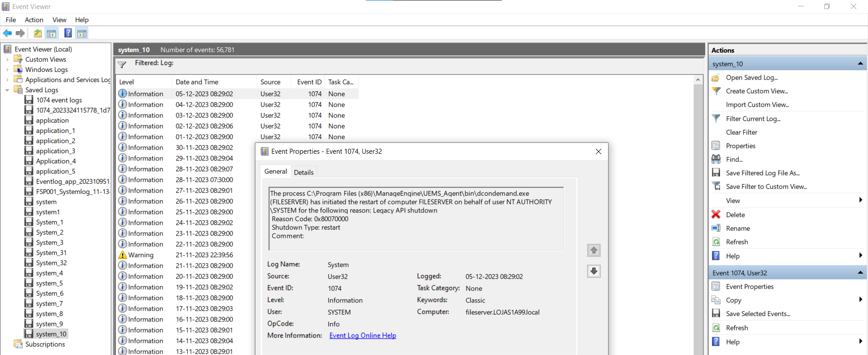Open the Copy submenu arrow in Actions

(x=860, y=300)
